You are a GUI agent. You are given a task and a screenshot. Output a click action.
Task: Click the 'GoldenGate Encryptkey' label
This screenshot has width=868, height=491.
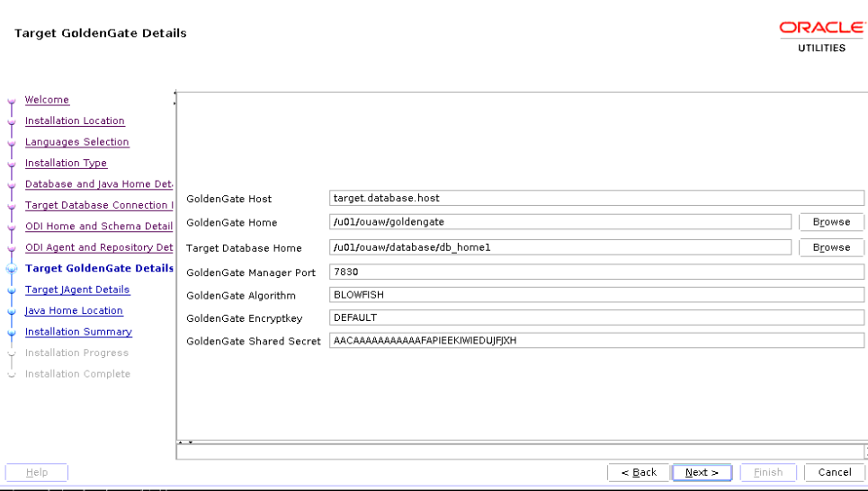coord(244,319)
